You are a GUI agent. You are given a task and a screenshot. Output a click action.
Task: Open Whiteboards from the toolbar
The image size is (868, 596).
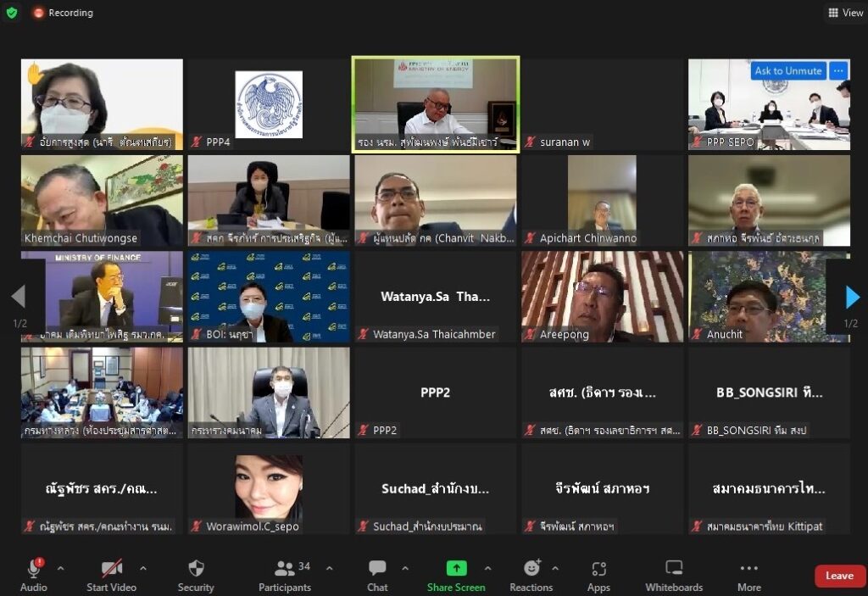point(674,575)
